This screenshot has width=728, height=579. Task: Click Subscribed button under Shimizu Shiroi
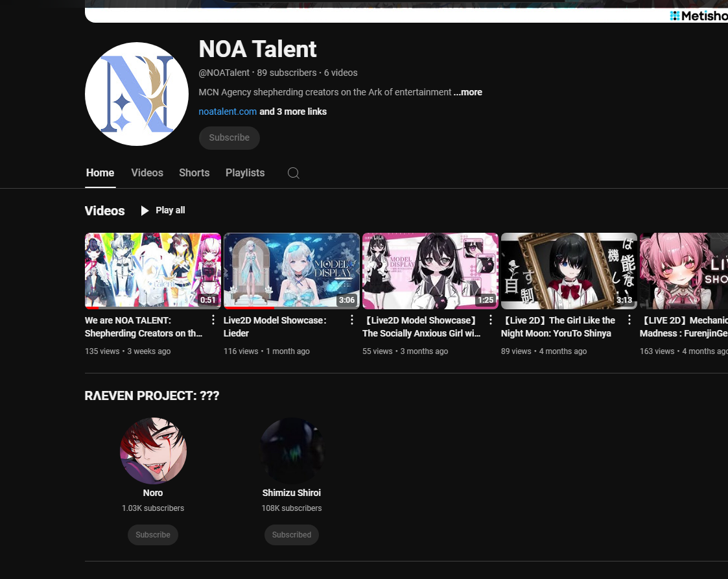(x=292, y=535)
